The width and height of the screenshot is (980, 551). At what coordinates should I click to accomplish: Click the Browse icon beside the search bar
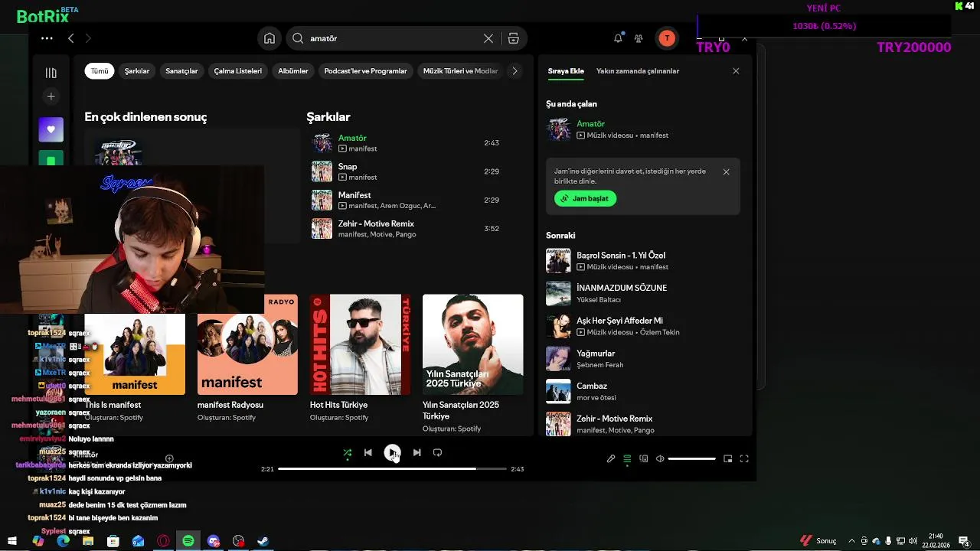click(x=513, y=38)
